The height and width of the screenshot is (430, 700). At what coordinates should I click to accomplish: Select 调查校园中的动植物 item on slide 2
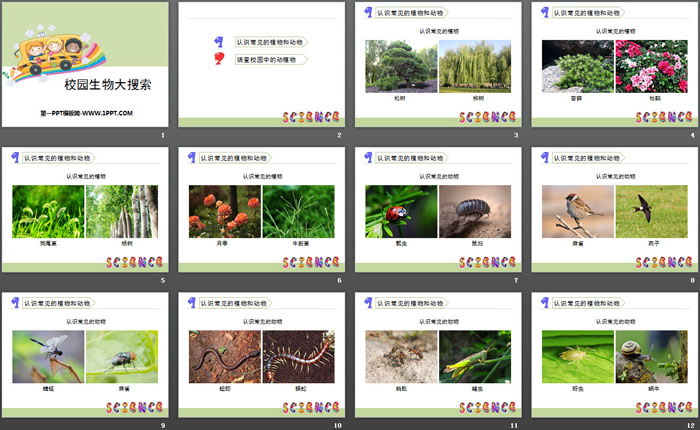(x=271, y=59)
